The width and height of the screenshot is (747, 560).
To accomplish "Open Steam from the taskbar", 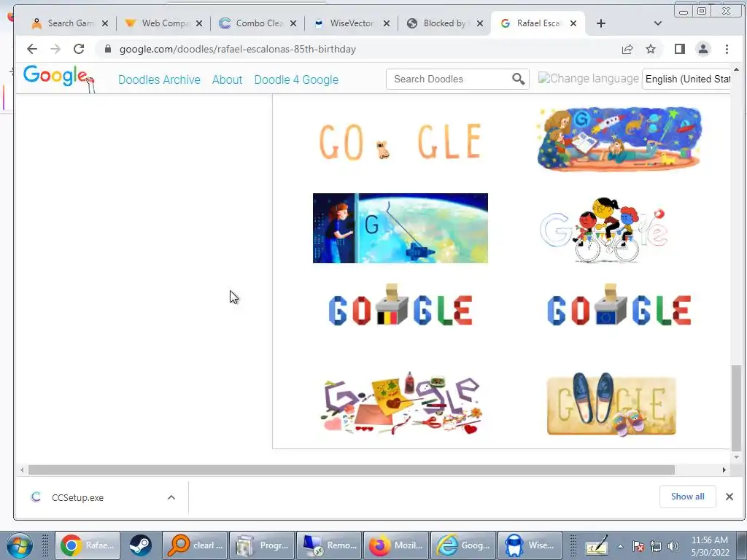I will point(140,545).
